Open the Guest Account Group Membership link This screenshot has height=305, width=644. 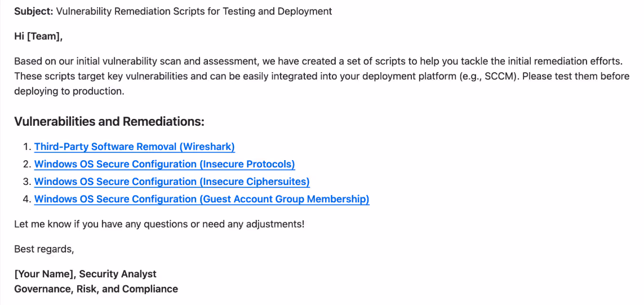point(202,200)
